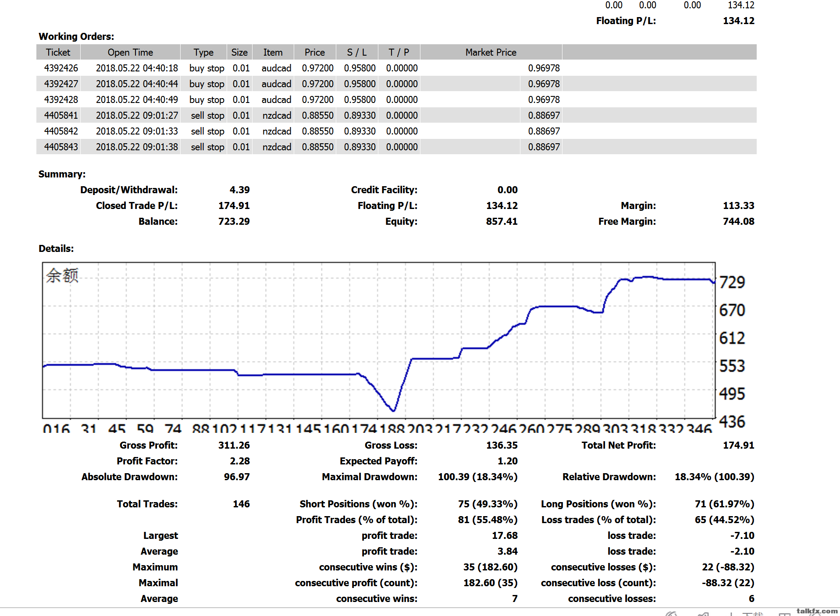Click the Profit Factor value 2.28

(239, 461)
